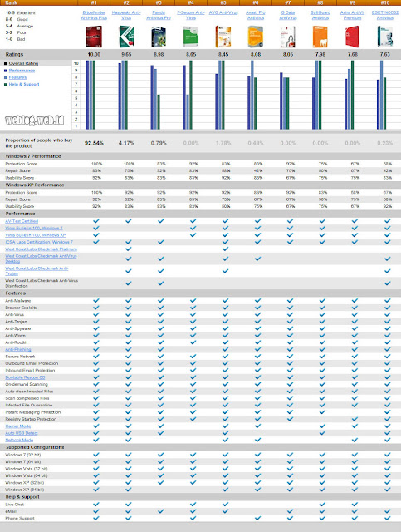Click Anti-Trojan Checkmark row tick under rank #3

point(161,271)
